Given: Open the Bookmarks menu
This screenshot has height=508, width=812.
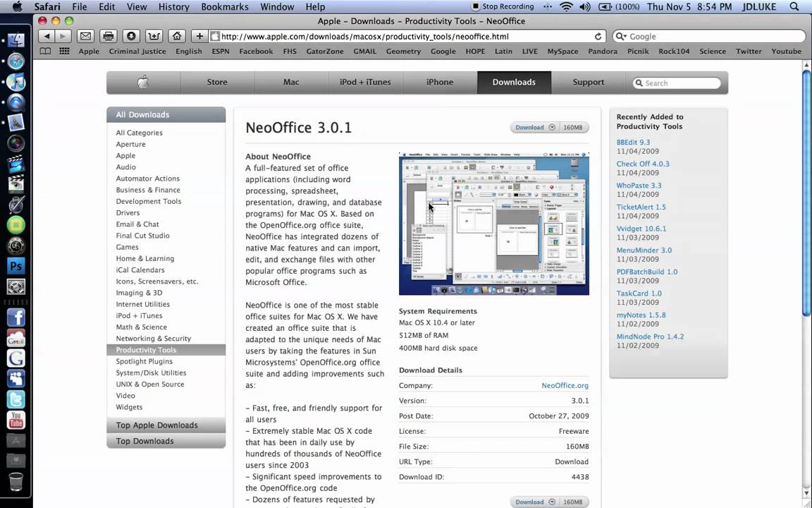Looking at the screenshot, I should 225,7.
